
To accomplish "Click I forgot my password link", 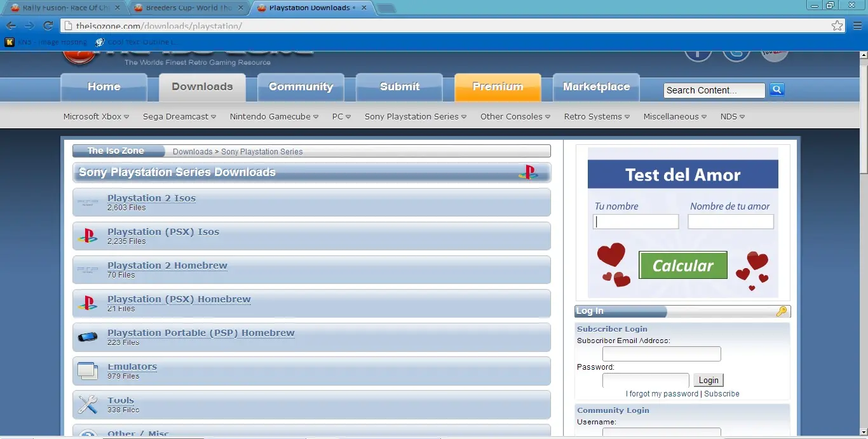I will click(x=662, y=394).
